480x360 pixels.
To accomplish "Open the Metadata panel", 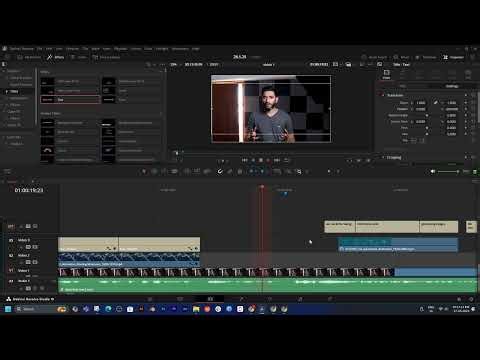I will pyautogui.click(x=426, y=57).
